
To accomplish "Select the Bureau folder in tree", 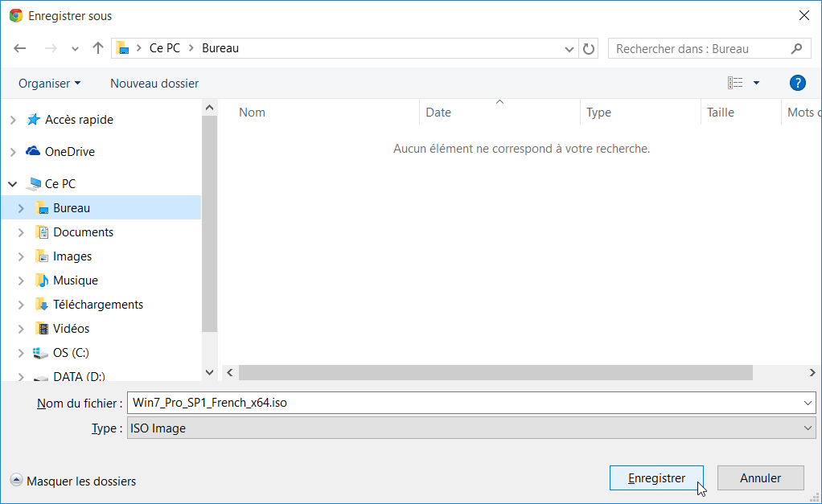I will click(x=72, y=208).
